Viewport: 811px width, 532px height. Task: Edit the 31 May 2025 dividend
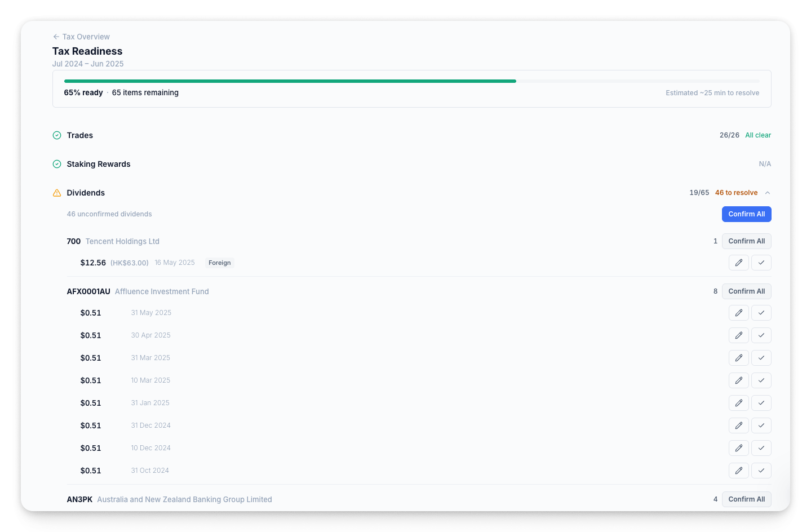point(739,313)
